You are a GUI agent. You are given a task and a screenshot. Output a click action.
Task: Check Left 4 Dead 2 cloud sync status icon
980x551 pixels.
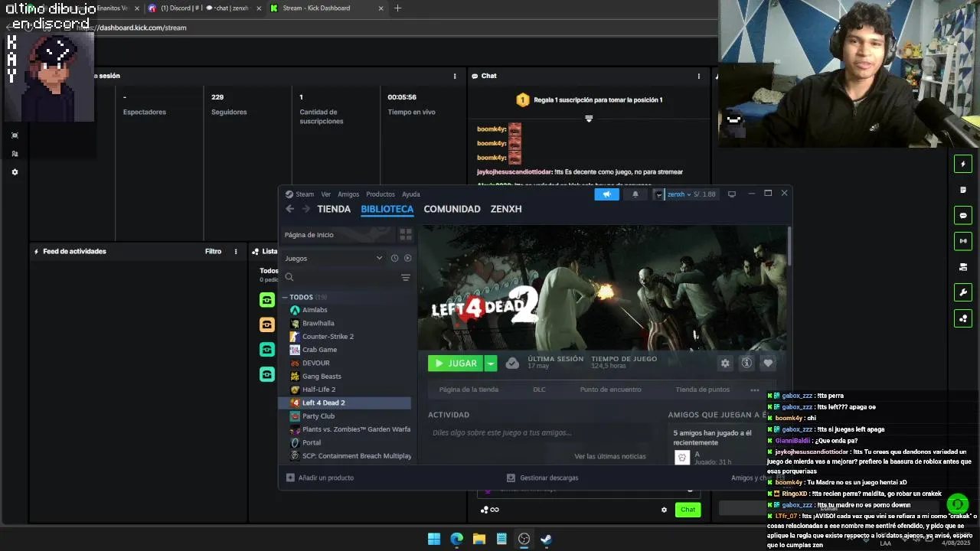point(512,364)
